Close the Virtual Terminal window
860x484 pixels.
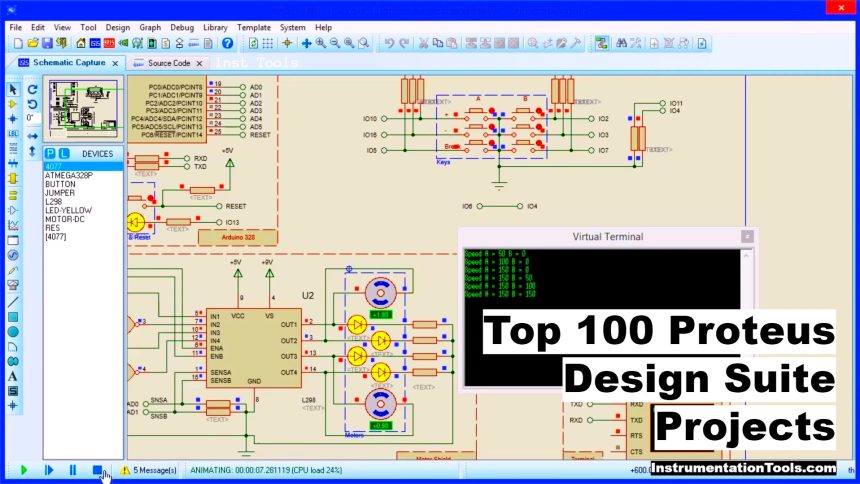[x=747, y=236]
